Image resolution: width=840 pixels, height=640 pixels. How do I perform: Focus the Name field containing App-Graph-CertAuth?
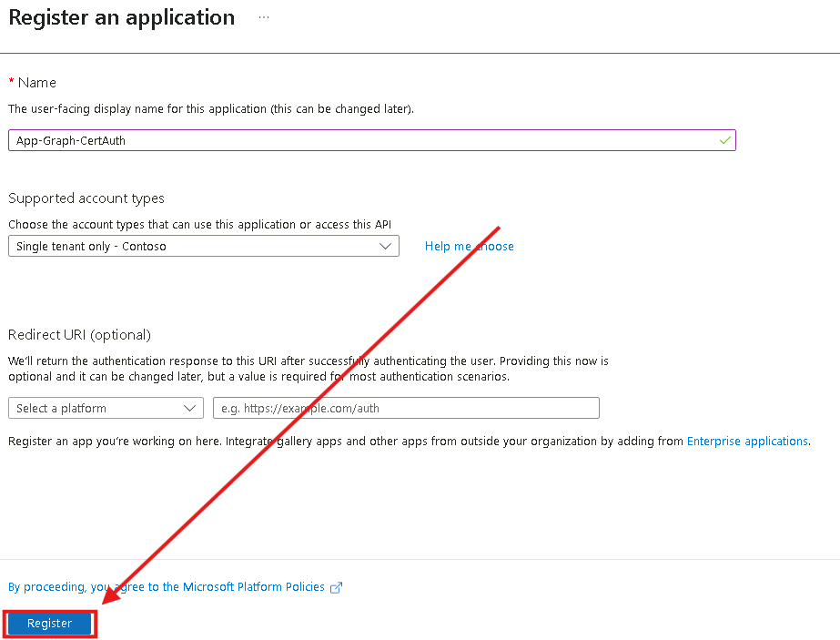point(372,140)
